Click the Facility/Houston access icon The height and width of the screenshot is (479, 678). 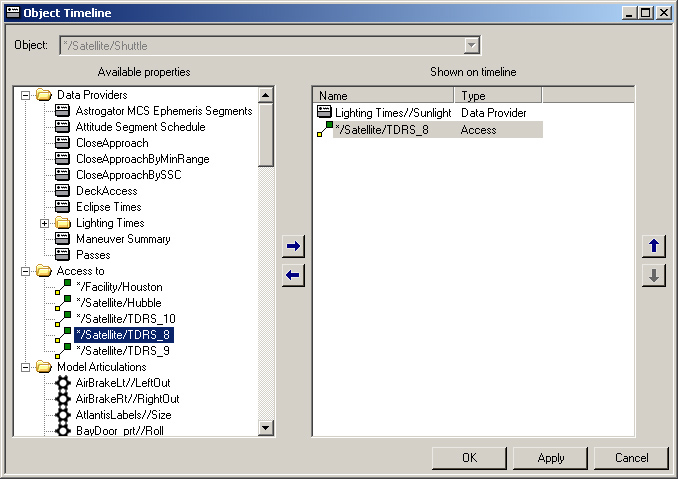point(62,287)
